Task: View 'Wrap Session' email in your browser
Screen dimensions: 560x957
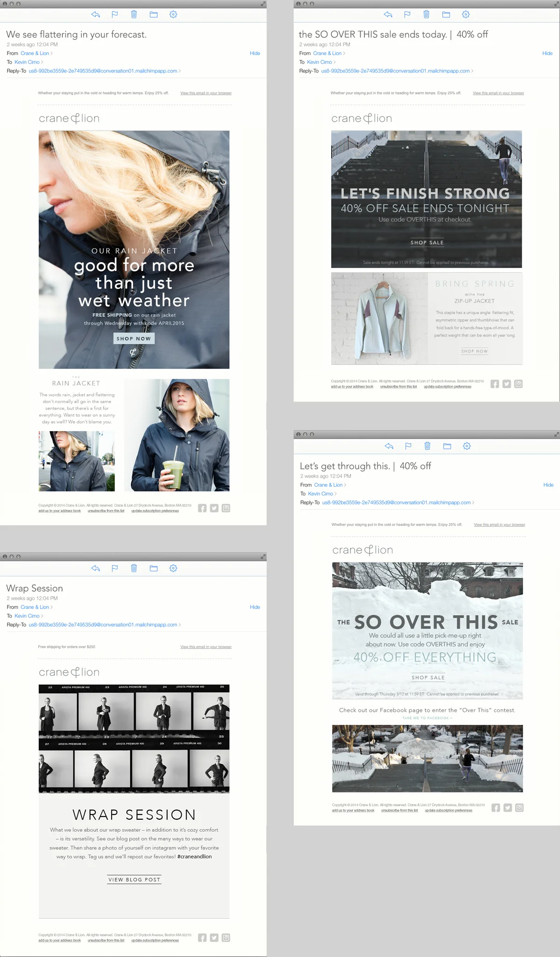Action: click(x=206, y=647)
